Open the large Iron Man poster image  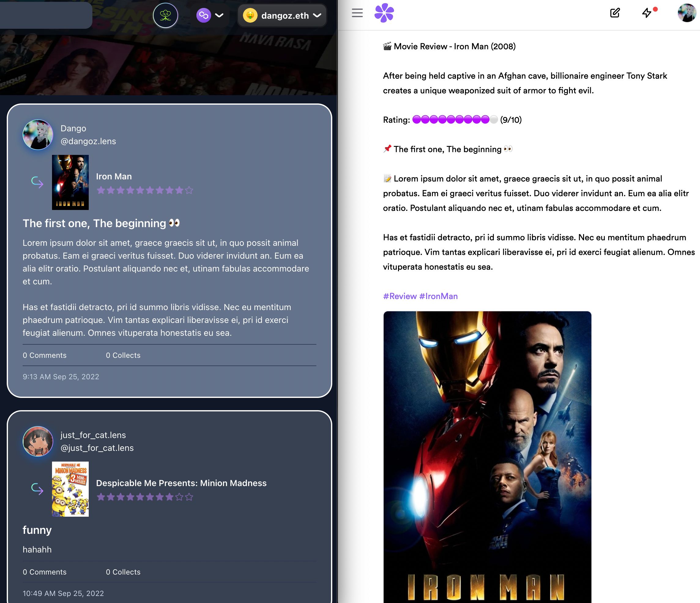[x=487, y=457]
